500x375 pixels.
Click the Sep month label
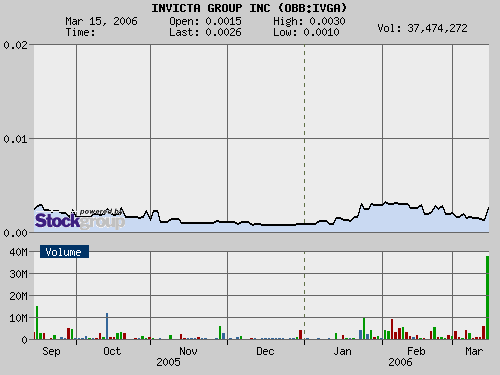click(51, 351)
